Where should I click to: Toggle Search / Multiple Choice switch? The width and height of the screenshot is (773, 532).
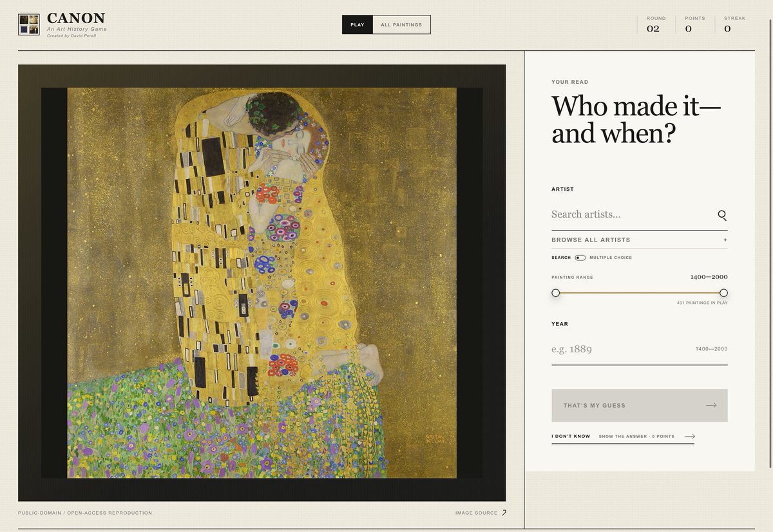(x=580, y=258)
